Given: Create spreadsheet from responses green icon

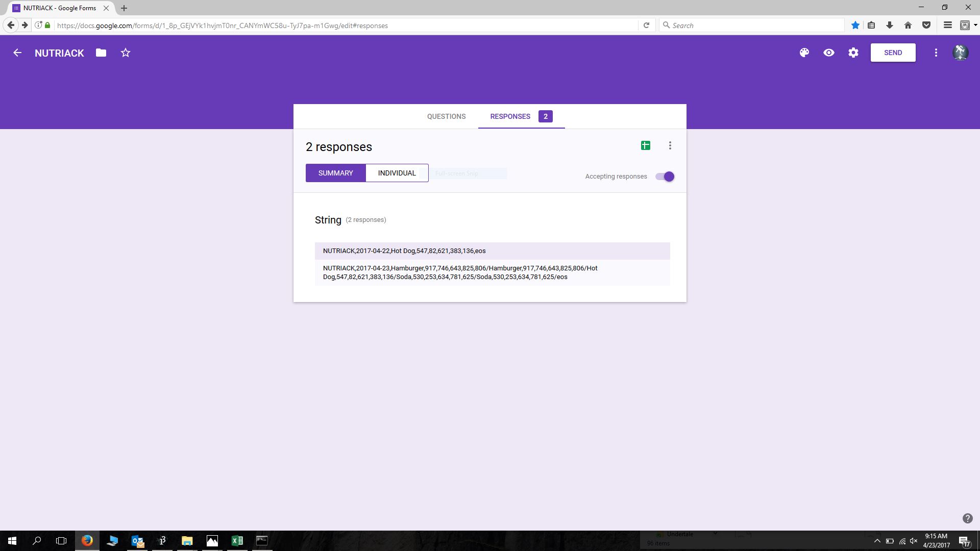Looking at the screenshot, I should coord(646,146).
